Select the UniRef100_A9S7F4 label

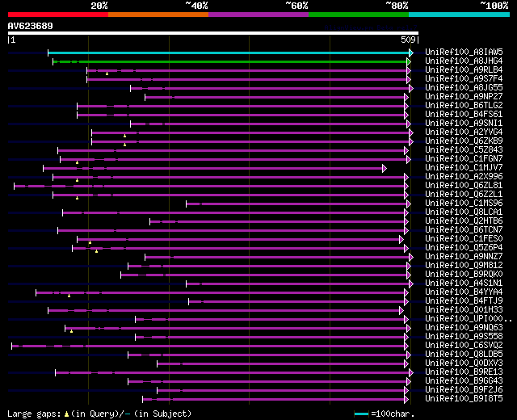coord(464,79)
